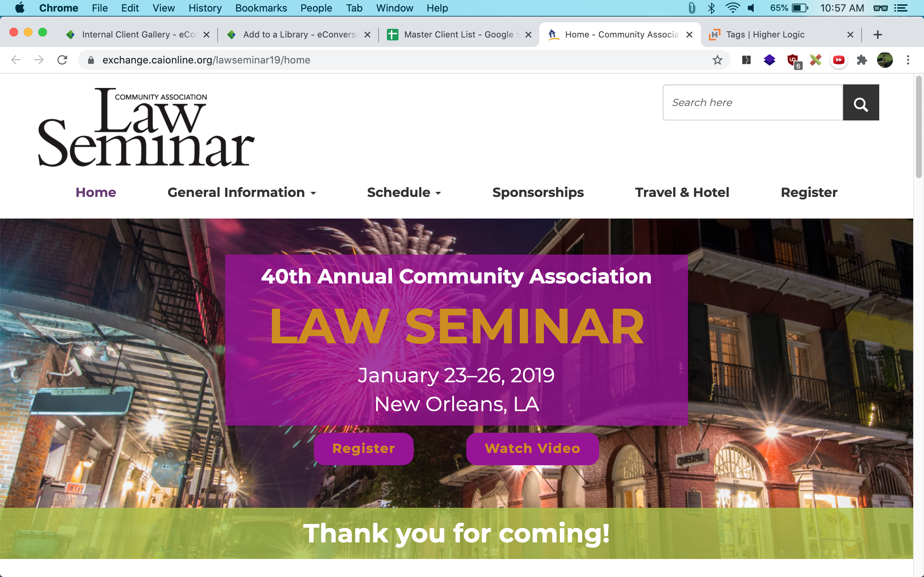Click the Chrome profile avatar
The width and height of the screenshot is (924, 577).
[x=885, y=60]
